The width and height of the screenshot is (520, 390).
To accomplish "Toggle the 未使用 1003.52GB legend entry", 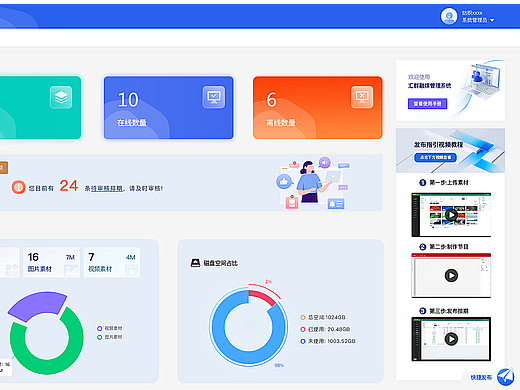I will [328, 341].
